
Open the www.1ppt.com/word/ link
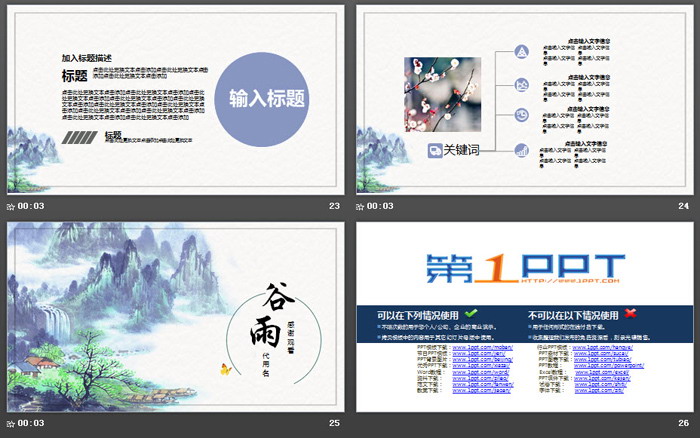tap(480, 372)
